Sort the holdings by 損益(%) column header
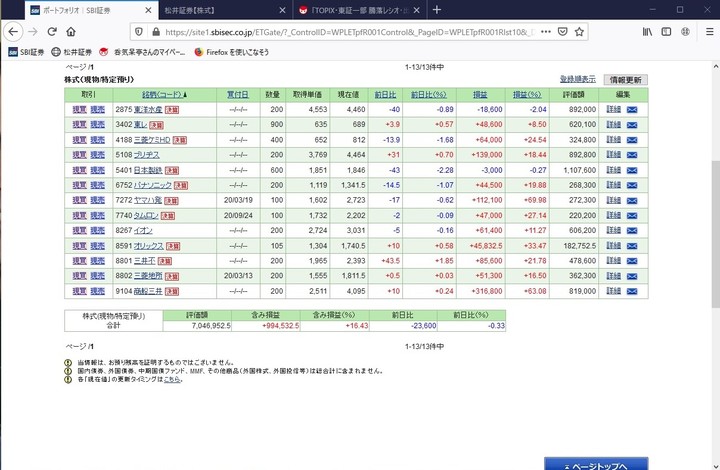Image resolution: width=720 pixels, height=470 pixels. point(528,94)
